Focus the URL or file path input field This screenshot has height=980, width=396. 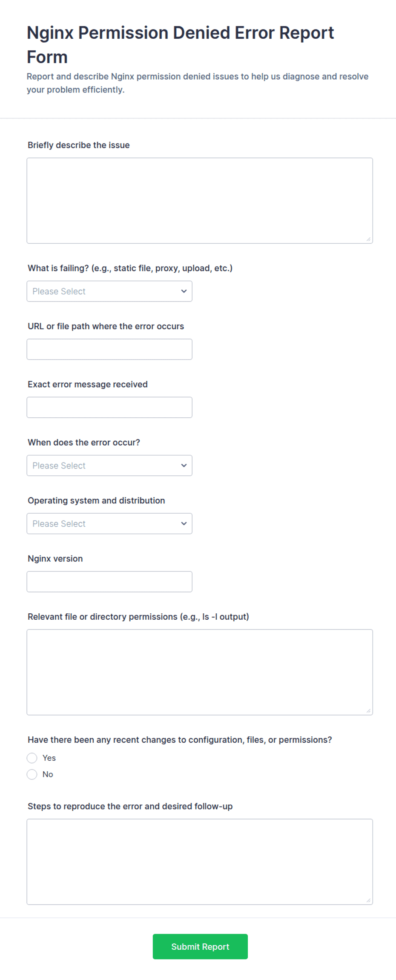[x=109, y=349]
